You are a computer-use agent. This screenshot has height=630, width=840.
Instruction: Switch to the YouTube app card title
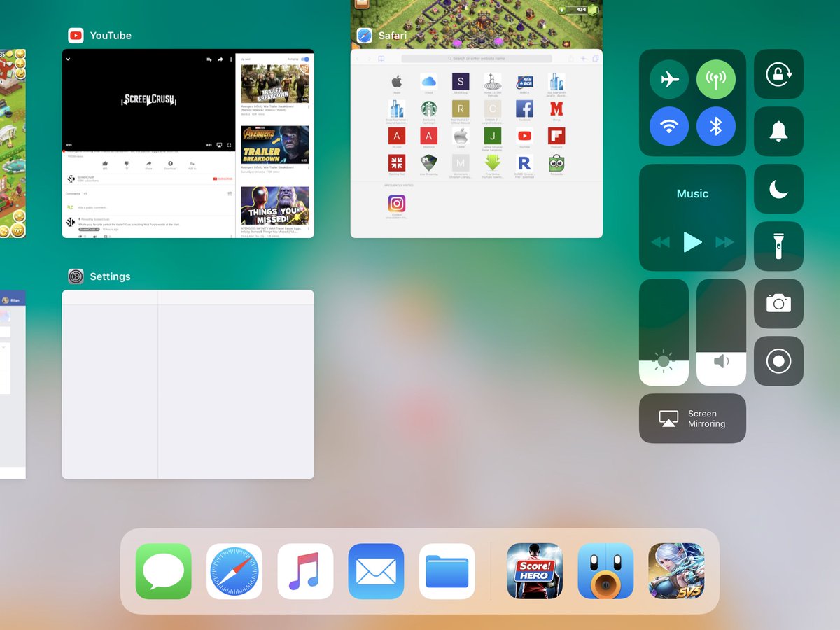tap(111, 36)
